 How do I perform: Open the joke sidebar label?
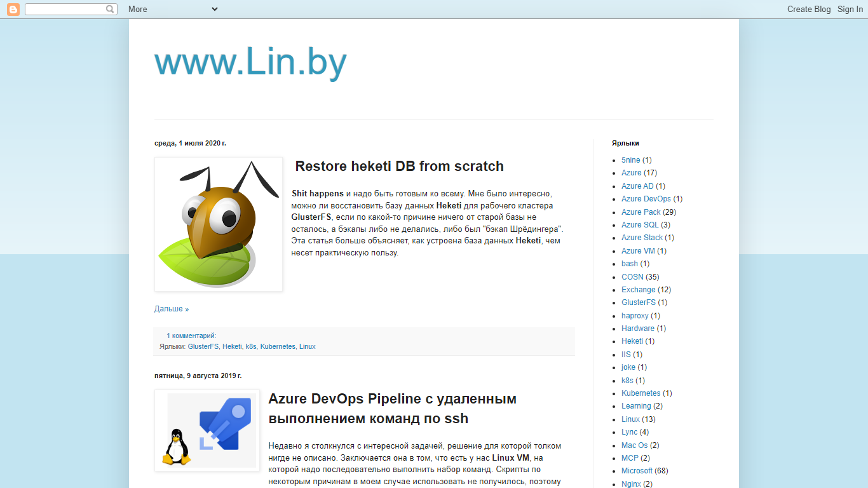(628, 367)
